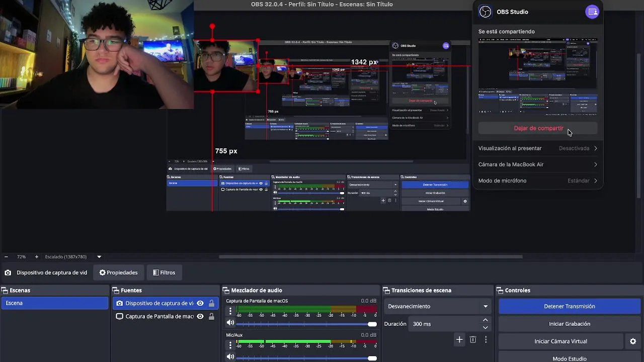644x362 pixels.
Task: Mute Captura de Pantalla de macOS audio
Action: coord(230,323)
